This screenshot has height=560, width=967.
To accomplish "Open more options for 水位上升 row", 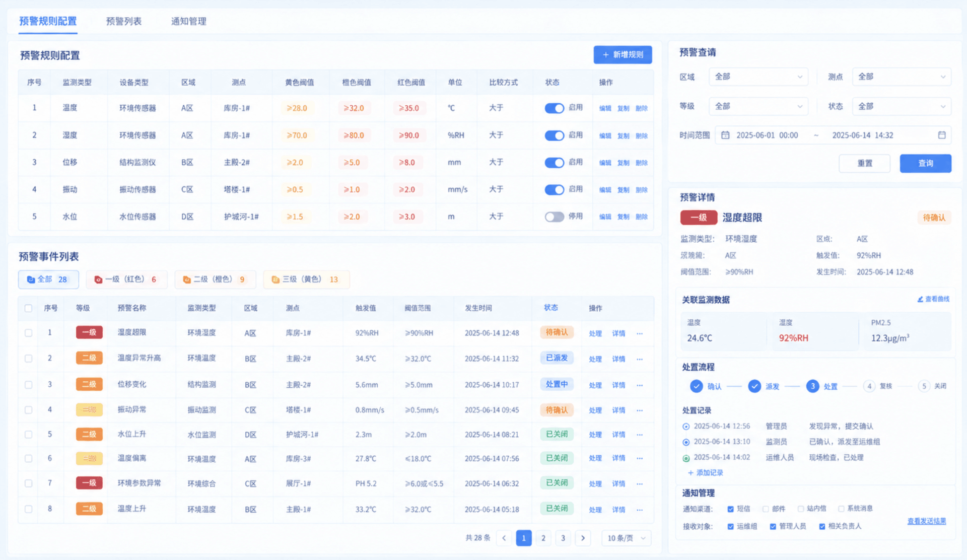I will (640, 435).
